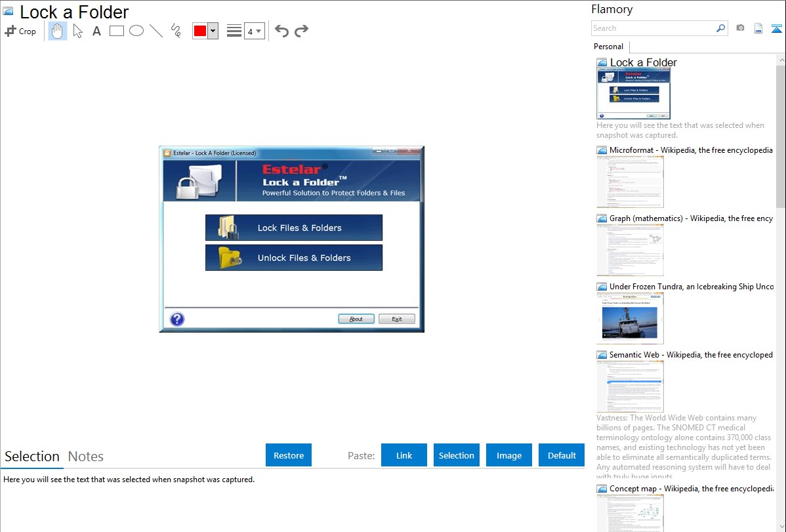
Task: Click the Paste Link button
Action: tap(404, 455)
